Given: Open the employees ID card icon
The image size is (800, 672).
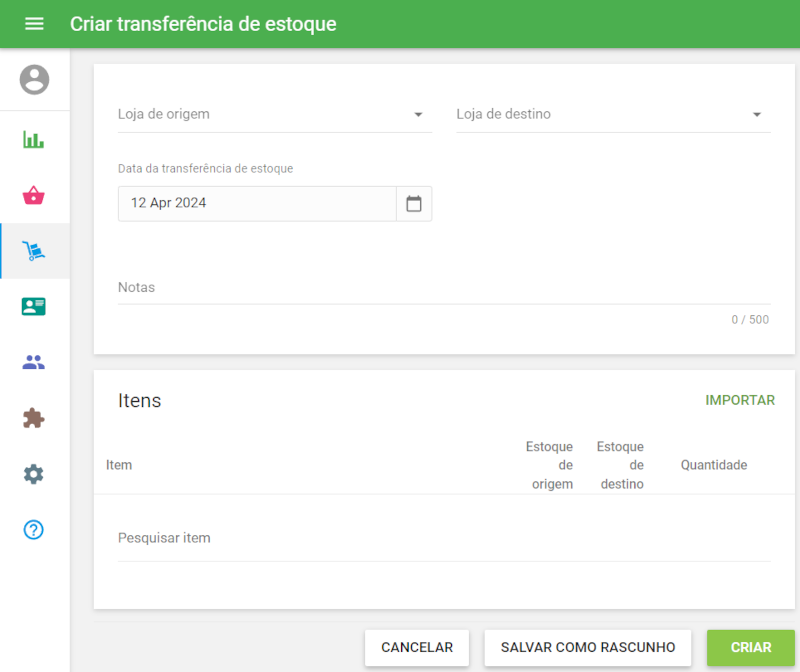Looking at the screenshot, I should pyautogui.click(x=34, y=306).
